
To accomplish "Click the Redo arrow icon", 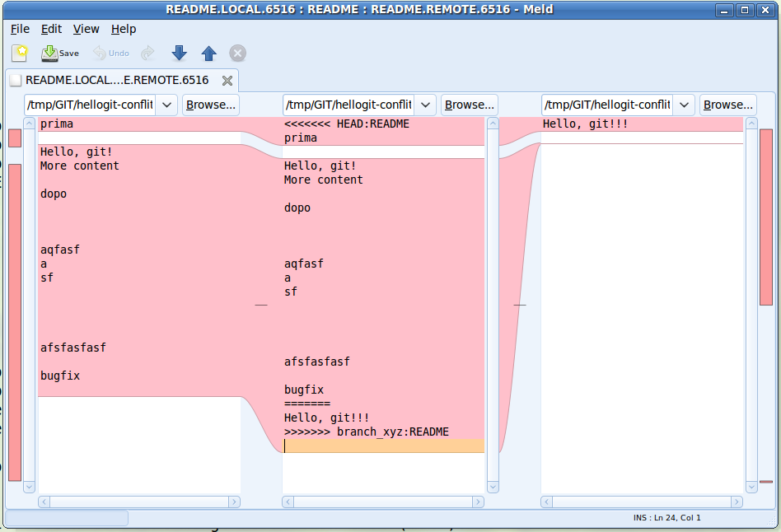I will (147, 54).
